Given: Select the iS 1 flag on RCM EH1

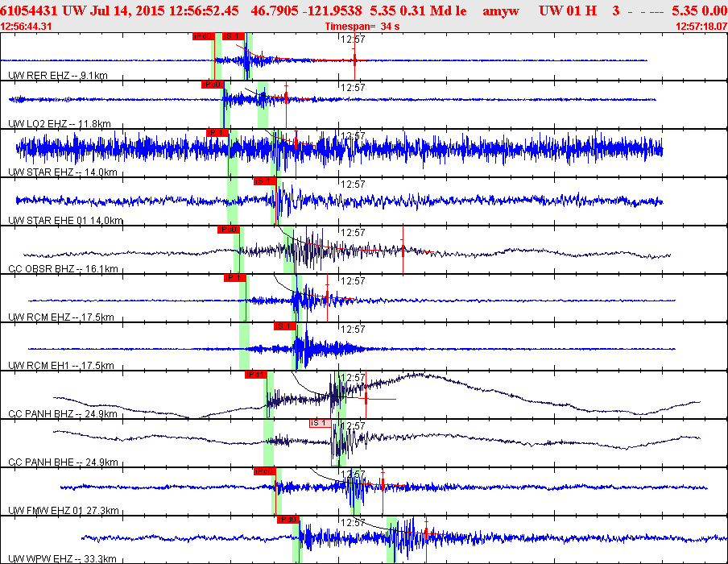Looking at the screenshot, I should coord(284,326).
